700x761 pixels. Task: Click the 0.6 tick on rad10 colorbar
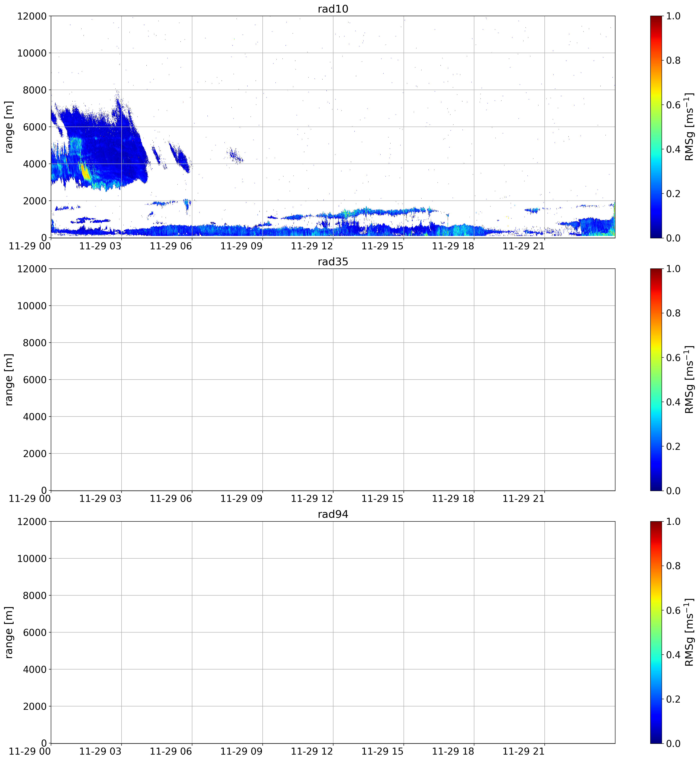click(673, 105)
